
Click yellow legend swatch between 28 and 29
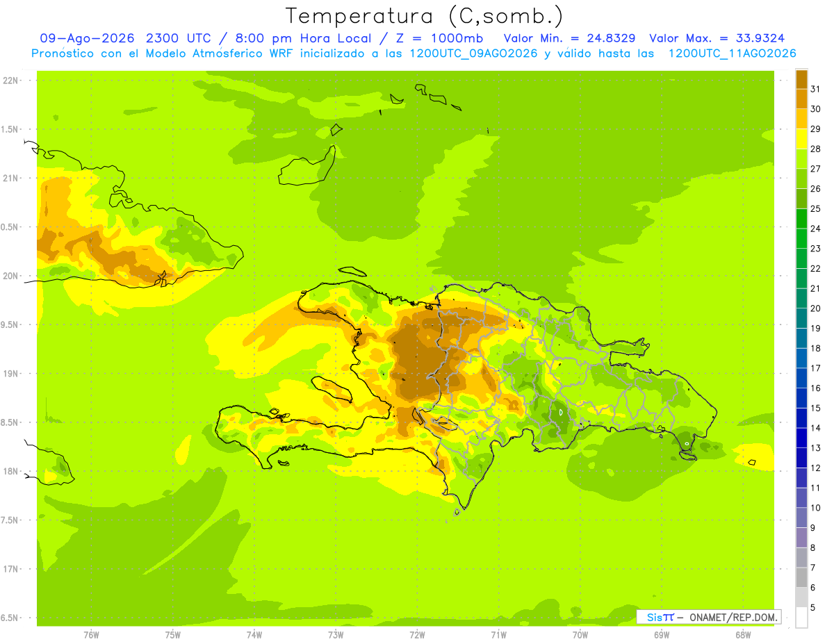click(801, 139)
